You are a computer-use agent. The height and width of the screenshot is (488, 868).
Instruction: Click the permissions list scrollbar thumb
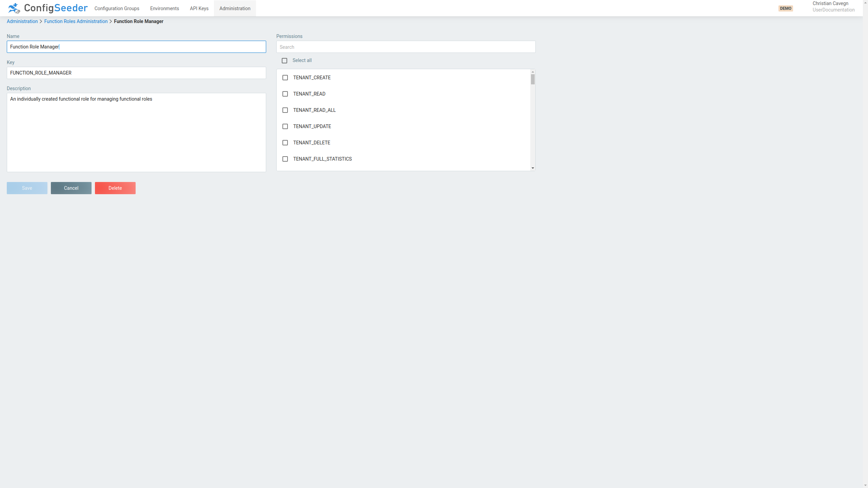pos(533,80)
